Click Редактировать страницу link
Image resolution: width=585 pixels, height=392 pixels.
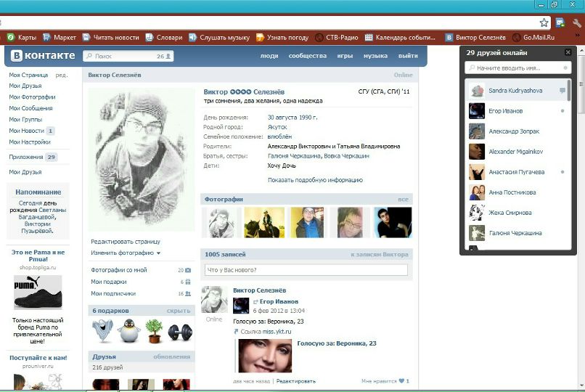click(126, 241)
